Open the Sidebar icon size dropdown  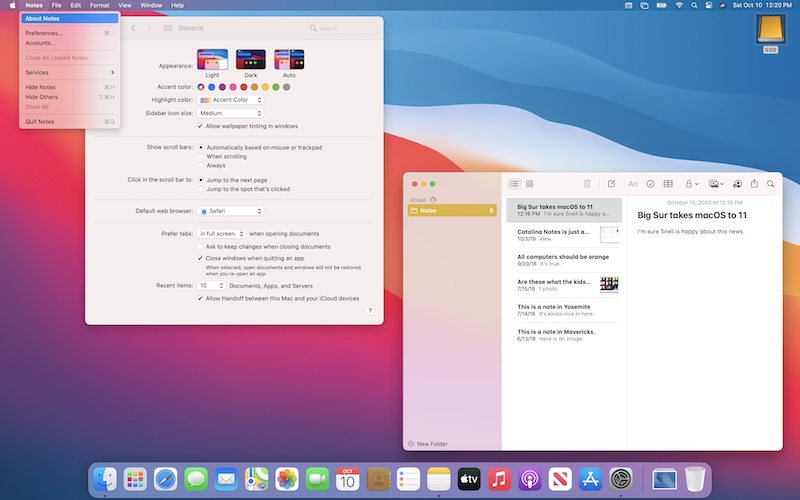click(230, 113)
